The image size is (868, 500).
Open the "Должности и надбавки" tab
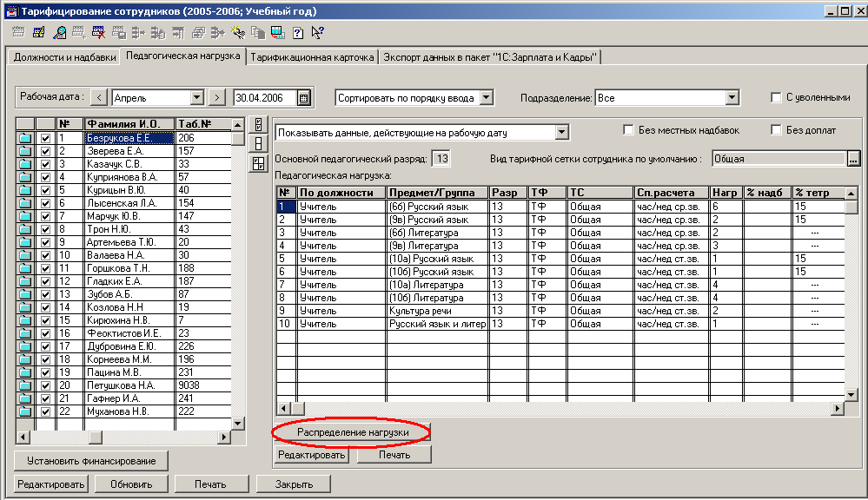[63, 57]
